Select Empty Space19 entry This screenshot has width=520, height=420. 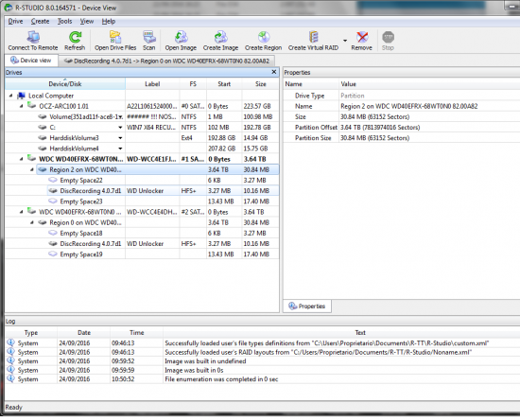click(142, 254)
